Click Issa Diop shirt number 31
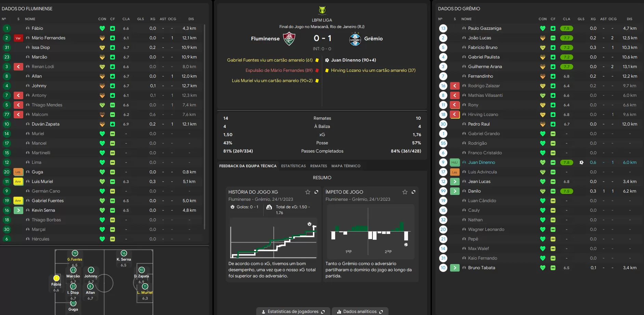This screenshot has width=644, height=315. [7, 48]
